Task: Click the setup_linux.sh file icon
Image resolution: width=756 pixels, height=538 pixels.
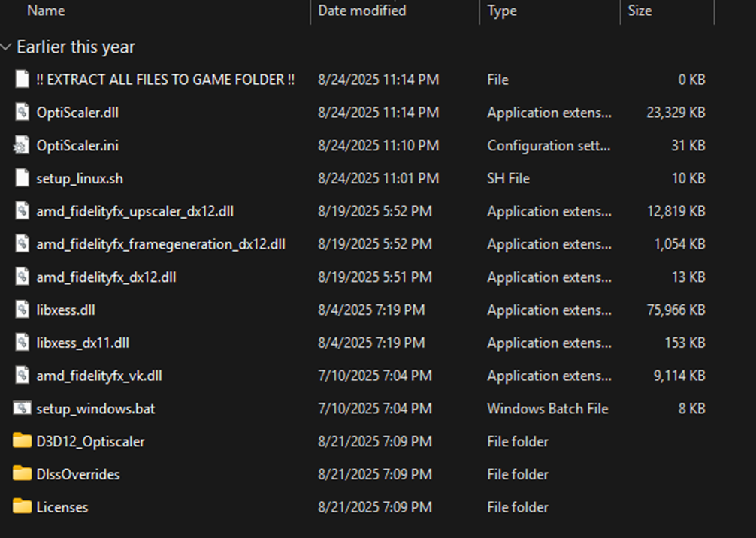Action: coord(23,179)
